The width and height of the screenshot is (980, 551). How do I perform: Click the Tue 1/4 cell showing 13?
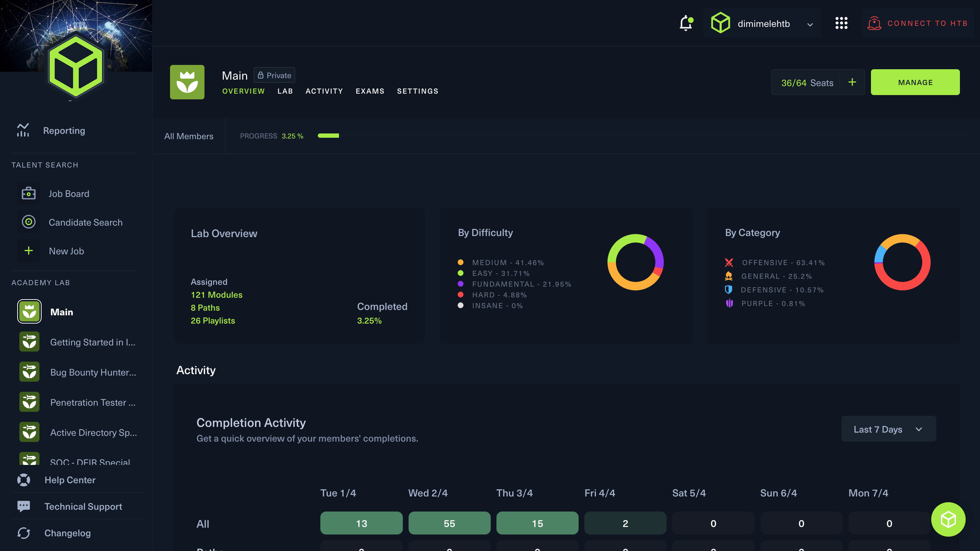[361, 523]
